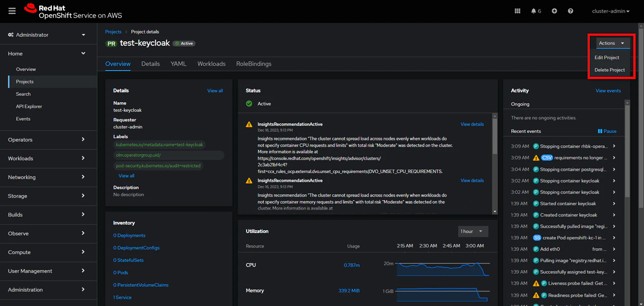Image resolution: width=644 pixels, height=306 pixels.
Task: Choose Delete Project from Actions menu
Action: (x=609, y=70)
